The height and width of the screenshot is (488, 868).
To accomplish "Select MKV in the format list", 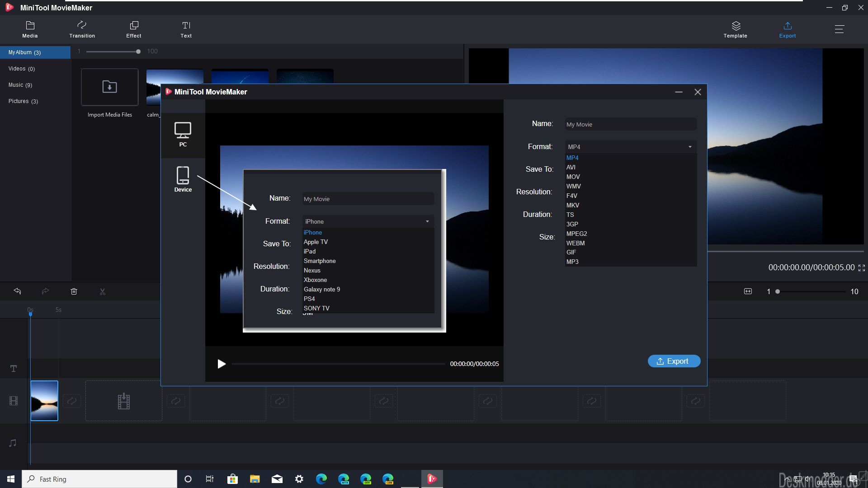I will point(631,205).
